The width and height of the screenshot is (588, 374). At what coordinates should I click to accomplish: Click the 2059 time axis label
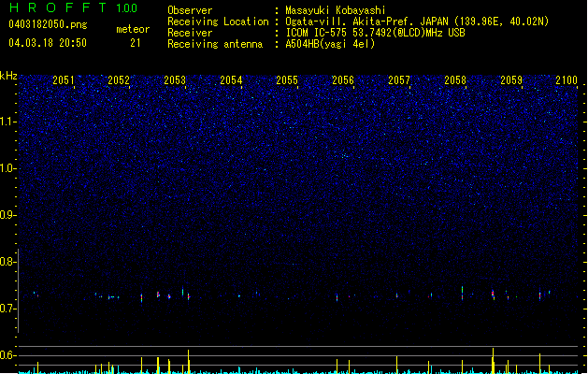(x=511, y=80)
